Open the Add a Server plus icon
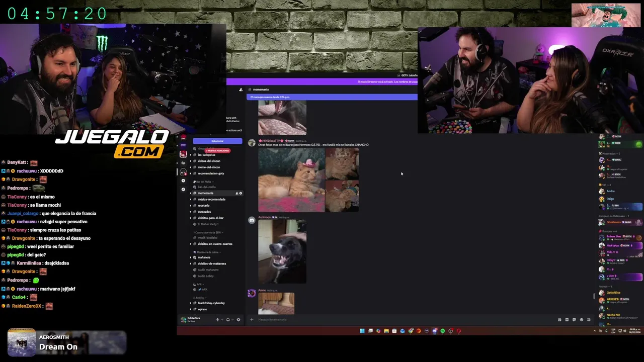Screen dimensions: 644x362 click(x=183, y=180)
